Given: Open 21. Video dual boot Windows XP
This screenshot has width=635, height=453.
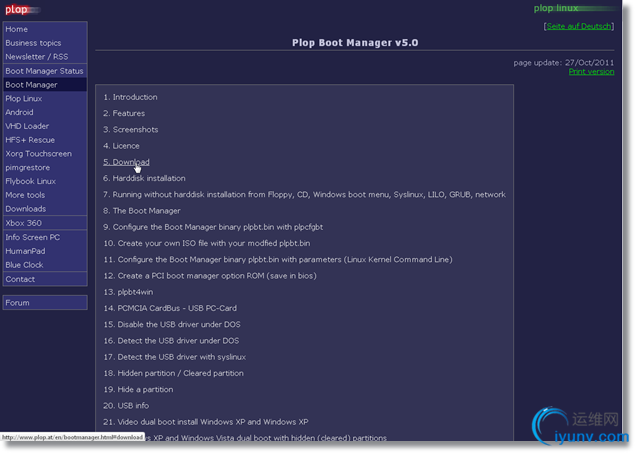Looking at the screenshot, I should coord(206,422).
